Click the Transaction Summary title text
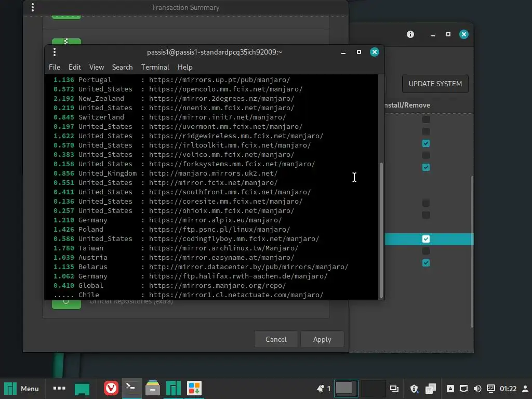Screen dimensions: 532x399 point(185,7)
